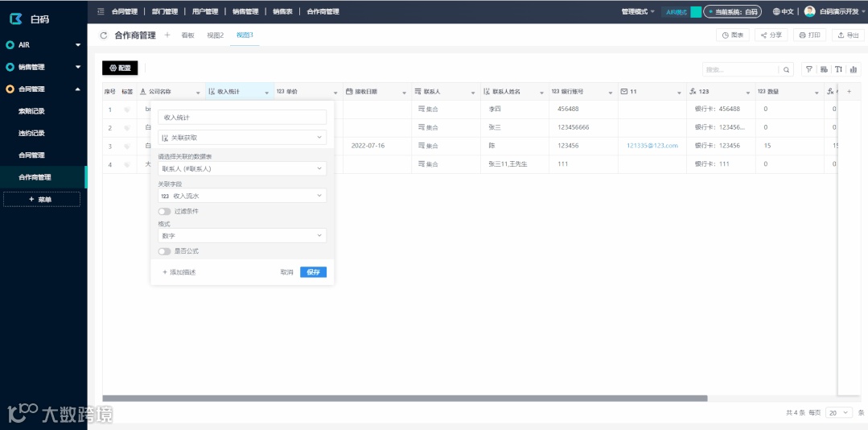
Task: Toggle the AIR模式 switch
Action: point(696,11)
